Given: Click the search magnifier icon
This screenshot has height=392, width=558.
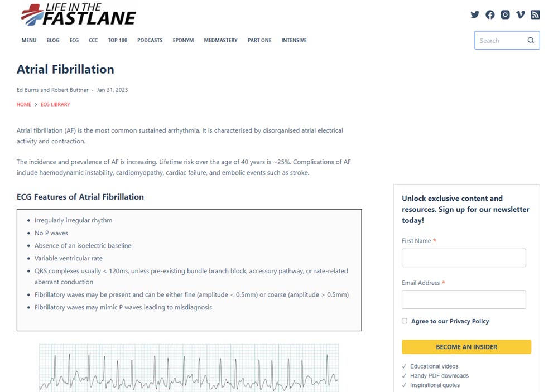Looking at the screenshot, I should (x=531, y=40).
